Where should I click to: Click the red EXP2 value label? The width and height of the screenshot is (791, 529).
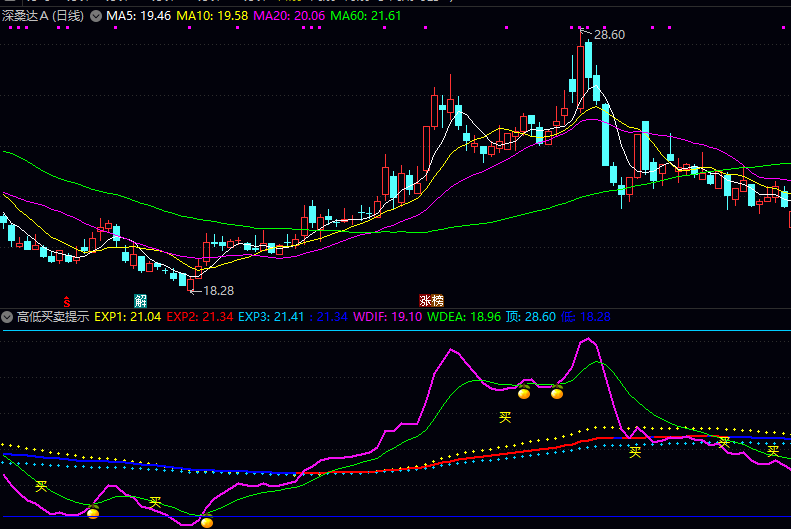point(200,317)
